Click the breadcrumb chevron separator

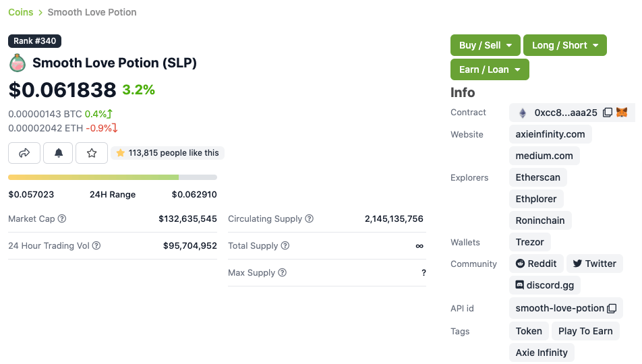pyautogui.click(x=40, y=13)
